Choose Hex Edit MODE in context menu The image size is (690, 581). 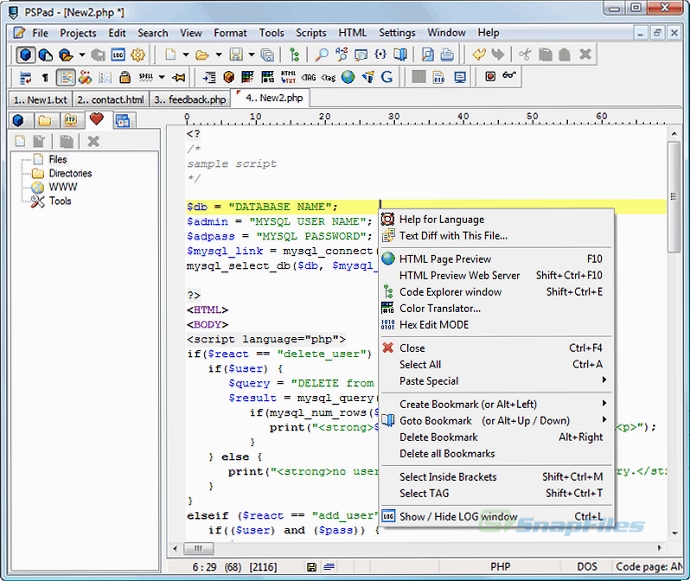click(496, 325)
